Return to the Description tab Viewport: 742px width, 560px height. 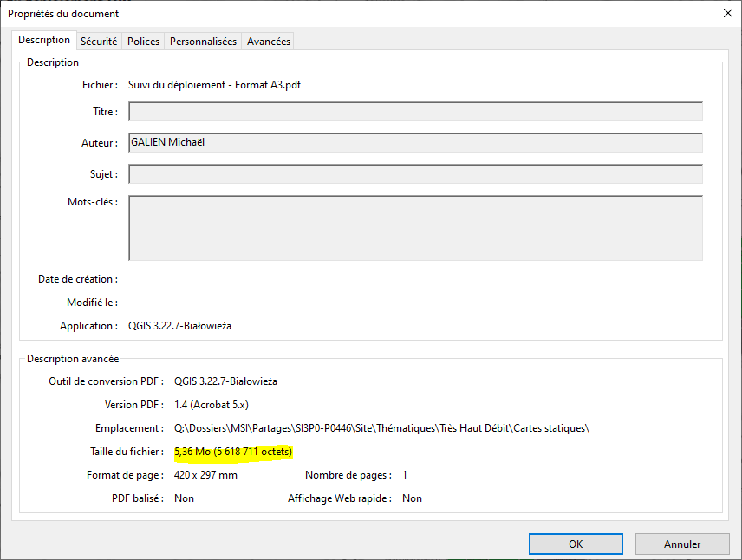[x=44, y=40]
